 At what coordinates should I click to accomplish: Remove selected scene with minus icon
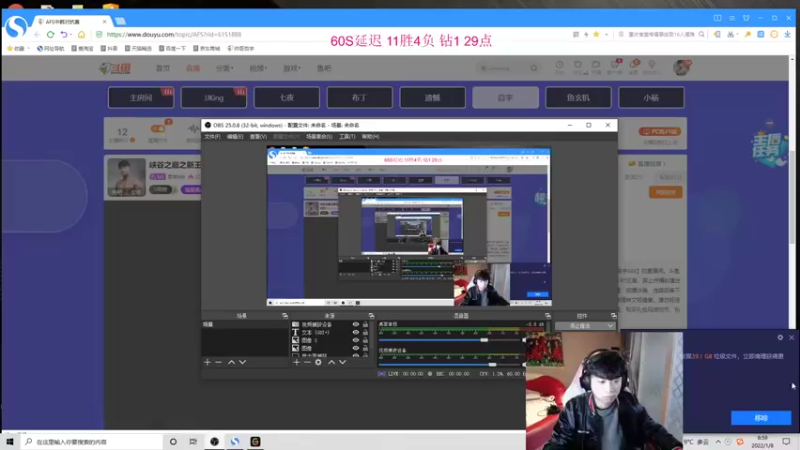[x=218, y=362]
